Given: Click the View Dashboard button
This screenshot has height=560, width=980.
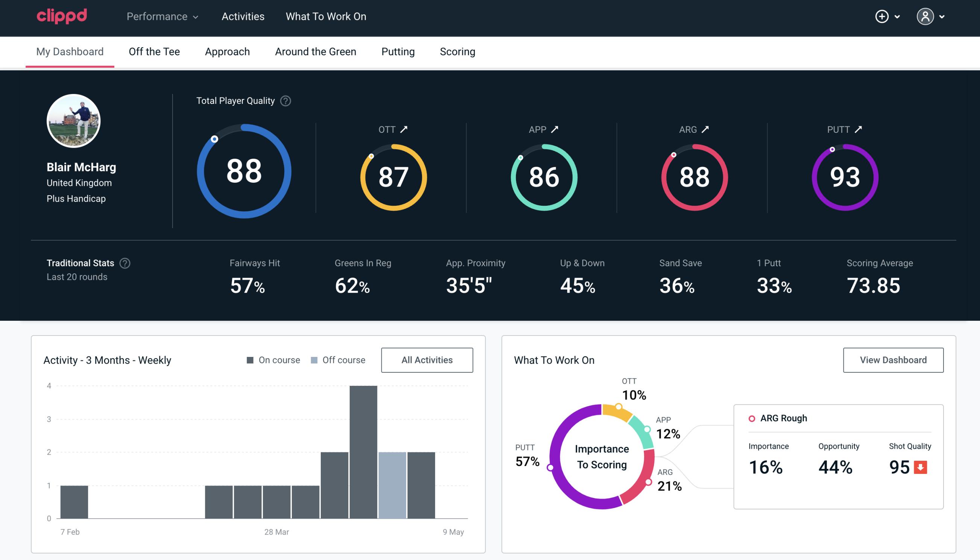Looking at the screenshot, I should (893, 360).
